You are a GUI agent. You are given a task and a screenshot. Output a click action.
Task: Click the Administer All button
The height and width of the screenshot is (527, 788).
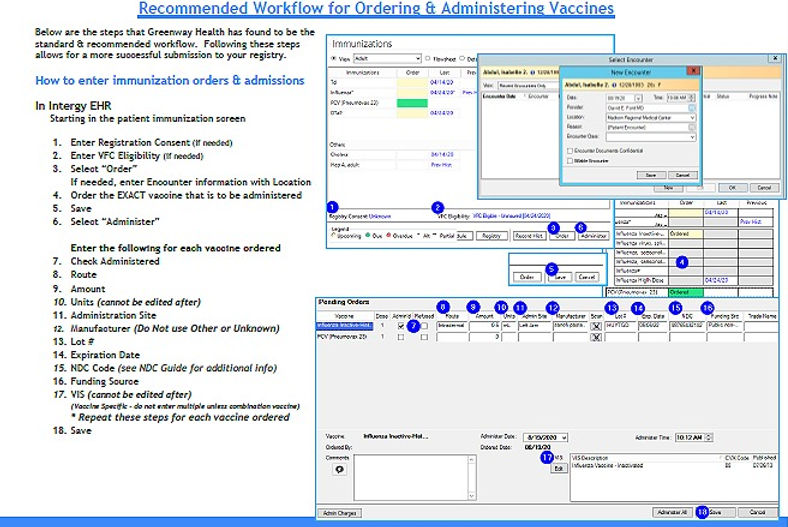tap(671, 512)
